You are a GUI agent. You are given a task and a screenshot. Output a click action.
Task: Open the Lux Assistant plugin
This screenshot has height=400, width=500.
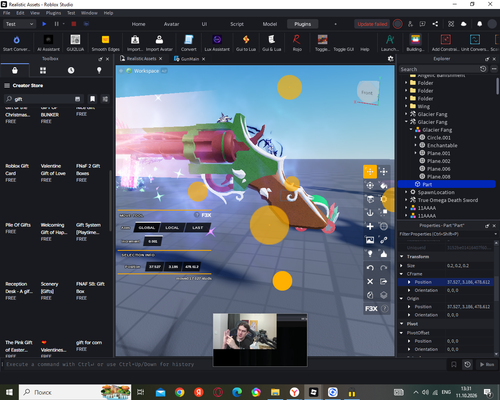[x=217, y=43]
